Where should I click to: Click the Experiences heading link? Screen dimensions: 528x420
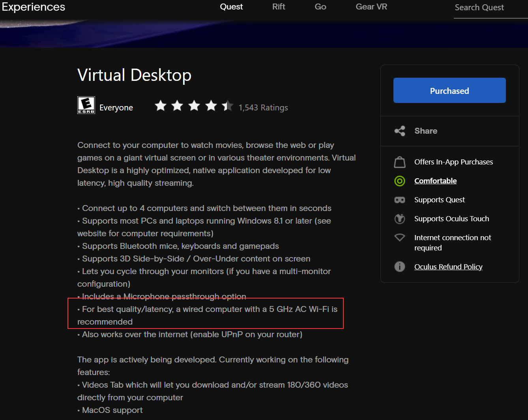(x=34, y=7)
